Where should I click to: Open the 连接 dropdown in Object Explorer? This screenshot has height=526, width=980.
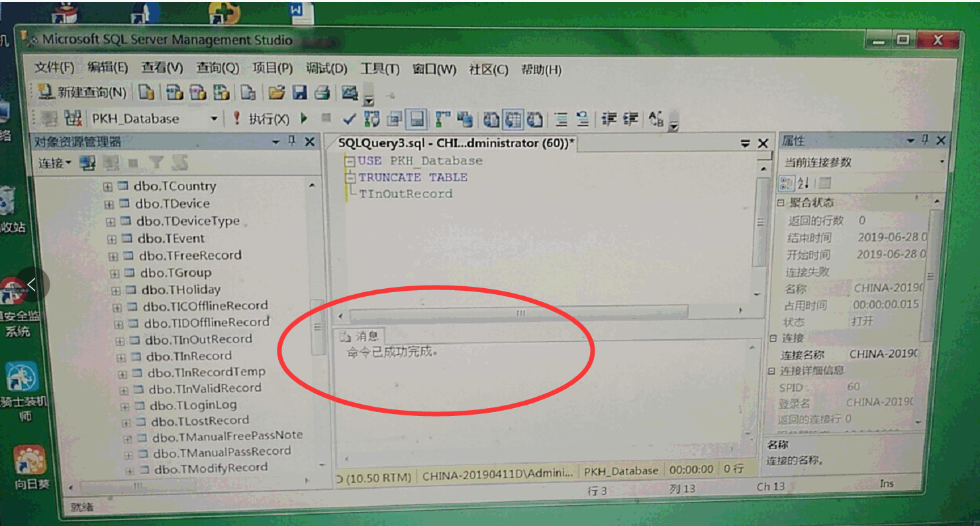56,163
